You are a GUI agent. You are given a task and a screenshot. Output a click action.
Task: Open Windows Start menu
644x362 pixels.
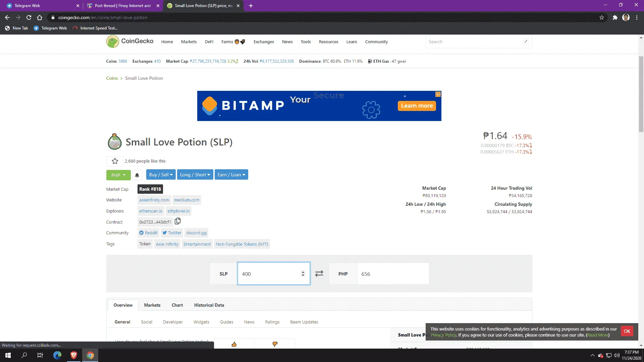tap(8, 355)
